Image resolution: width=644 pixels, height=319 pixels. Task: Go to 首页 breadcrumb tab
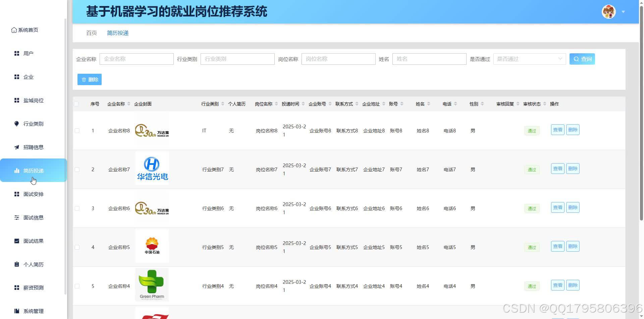click(92, 33)
